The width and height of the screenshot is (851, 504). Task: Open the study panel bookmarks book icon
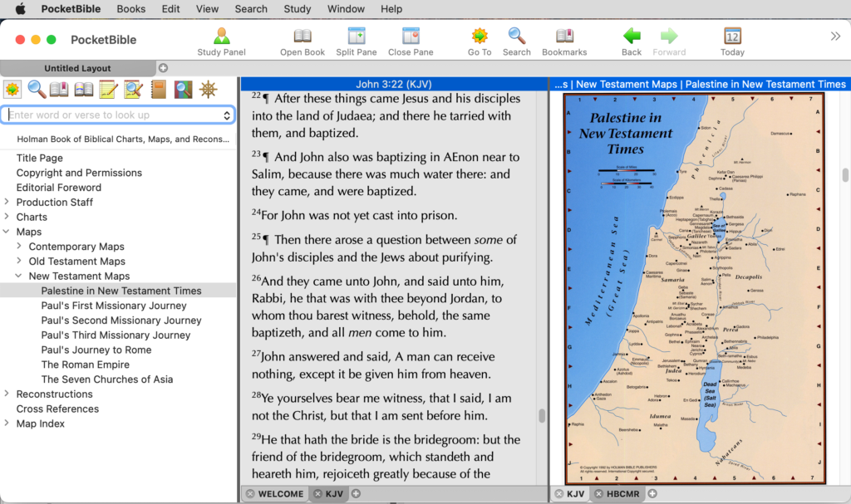coord(59,89)
